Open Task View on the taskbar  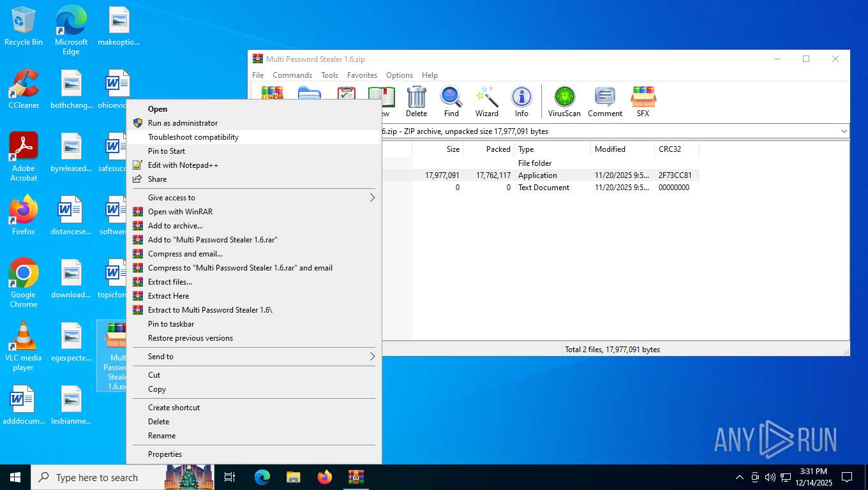230,477
